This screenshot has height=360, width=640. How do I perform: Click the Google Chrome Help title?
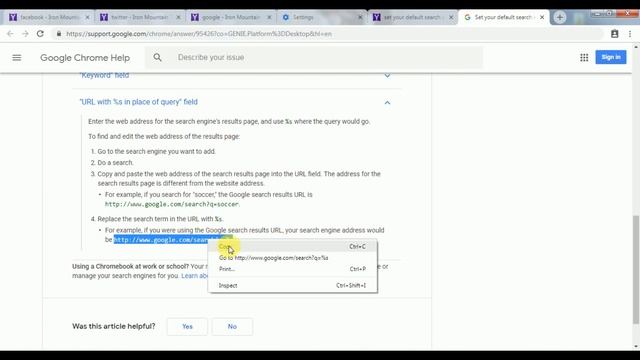(85, 58)
